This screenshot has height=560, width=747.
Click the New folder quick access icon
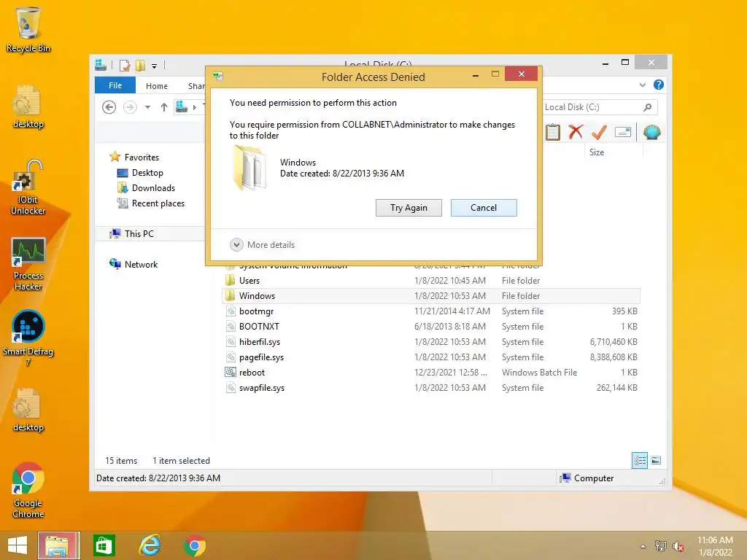pos(140,65)
